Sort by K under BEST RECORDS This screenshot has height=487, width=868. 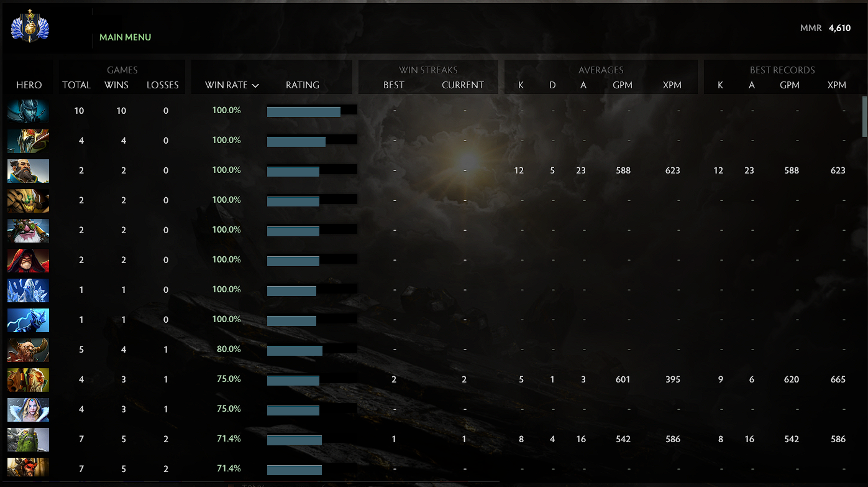pos(720,85)
